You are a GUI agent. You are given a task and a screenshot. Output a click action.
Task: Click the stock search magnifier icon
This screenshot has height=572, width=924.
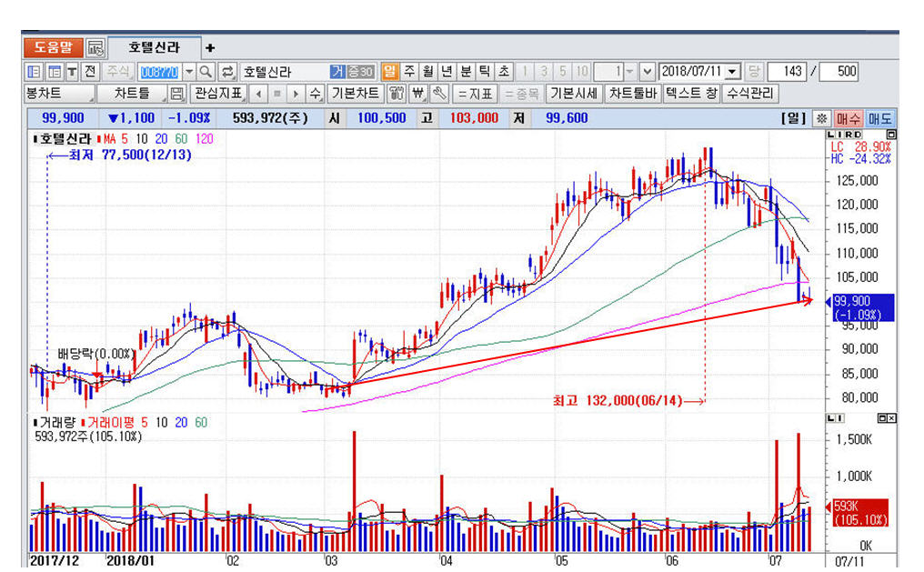click(206, 72)
